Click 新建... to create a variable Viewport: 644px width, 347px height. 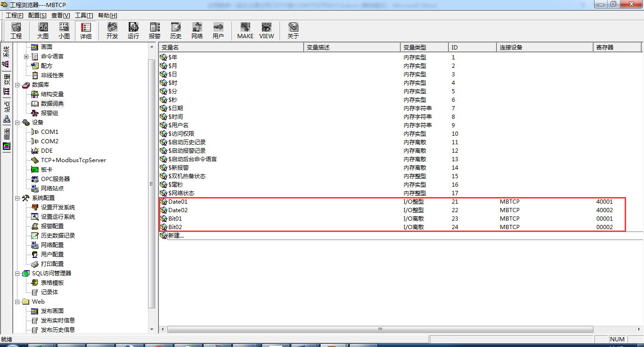tap(176, 236)
